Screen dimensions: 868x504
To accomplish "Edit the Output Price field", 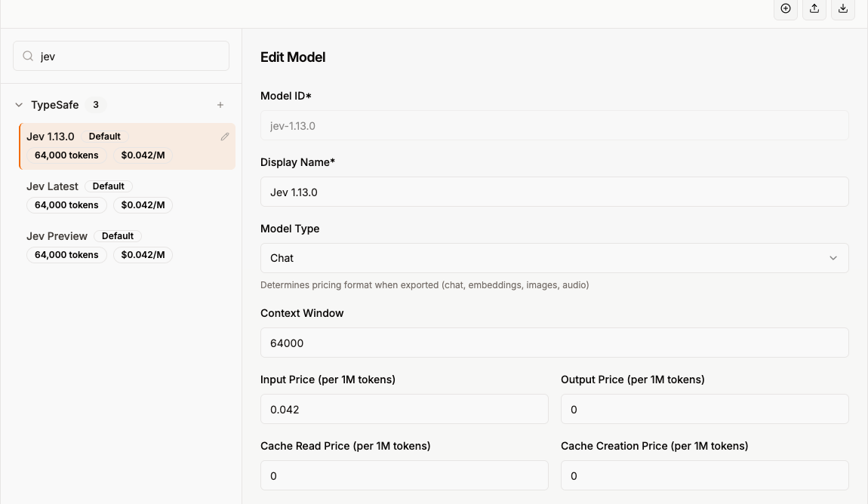I will [x=705, y=410].
